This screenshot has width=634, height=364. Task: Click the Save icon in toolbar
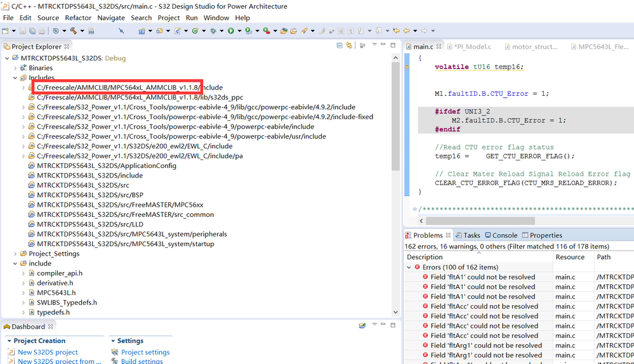point(23,30)
